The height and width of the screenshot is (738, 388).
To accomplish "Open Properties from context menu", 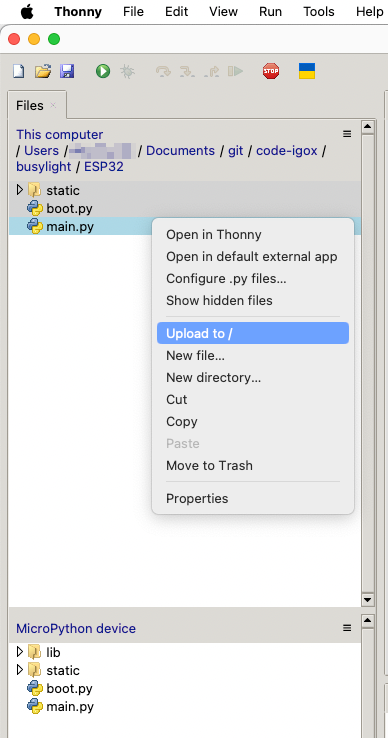I will point(253,498).
